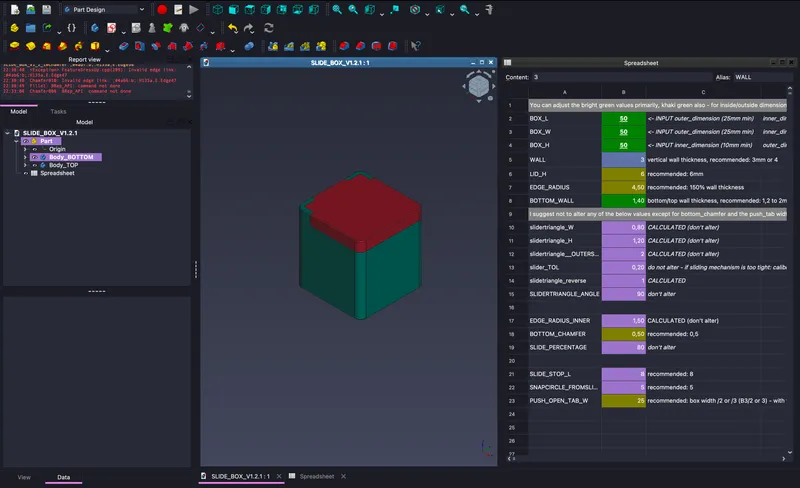Save the current document
Viewport: 800px width, 488px height.
coord(46,9)
